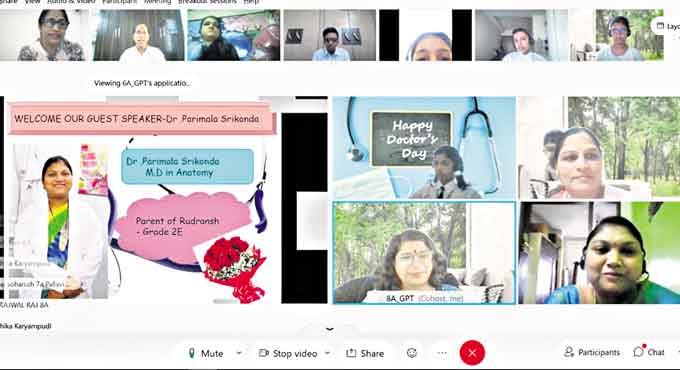Open the Participants panel
This screenshot has width=680, height=370.
pyautogui.click(x=592, y=352)
